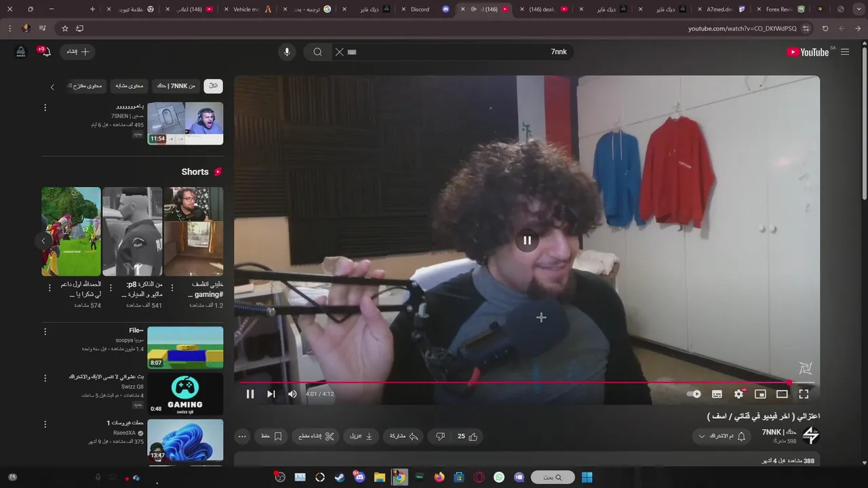Clear the search box with X

point(340,52)
